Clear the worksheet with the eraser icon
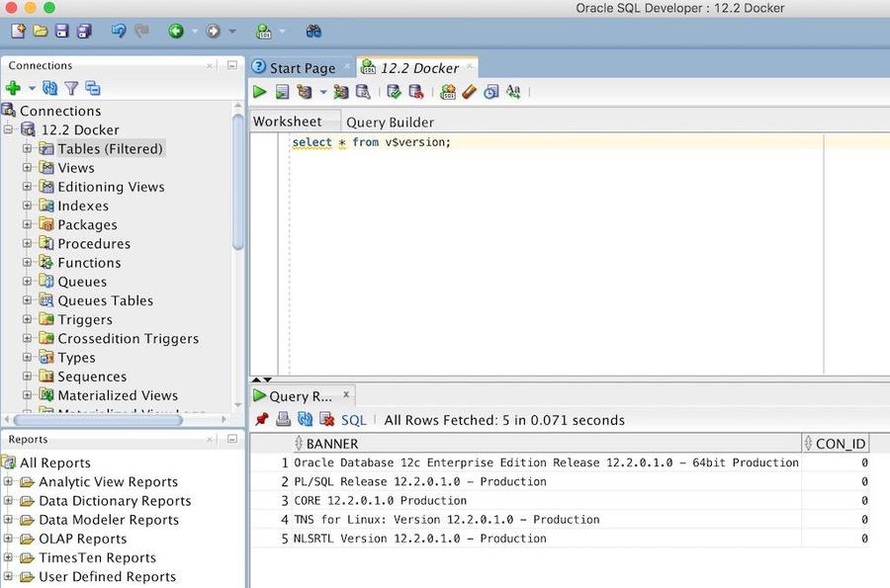Viewport: 890px width, 588px height. click(469, 91)
